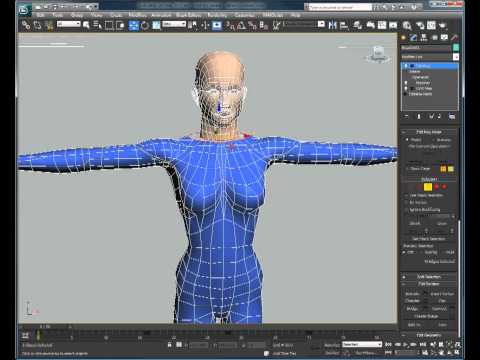Click the Remove Modifier trash icon

click(x=439, y=116)
